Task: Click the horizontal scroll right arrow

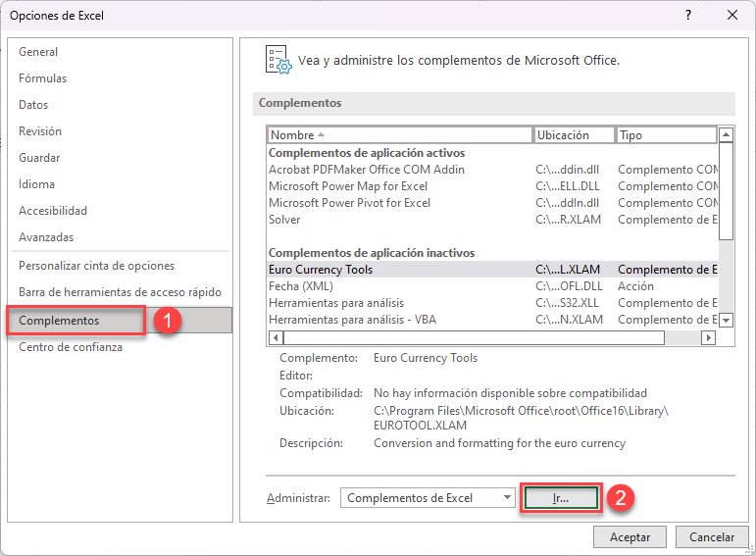Action: pyautogui.click(x=708, y=337)
